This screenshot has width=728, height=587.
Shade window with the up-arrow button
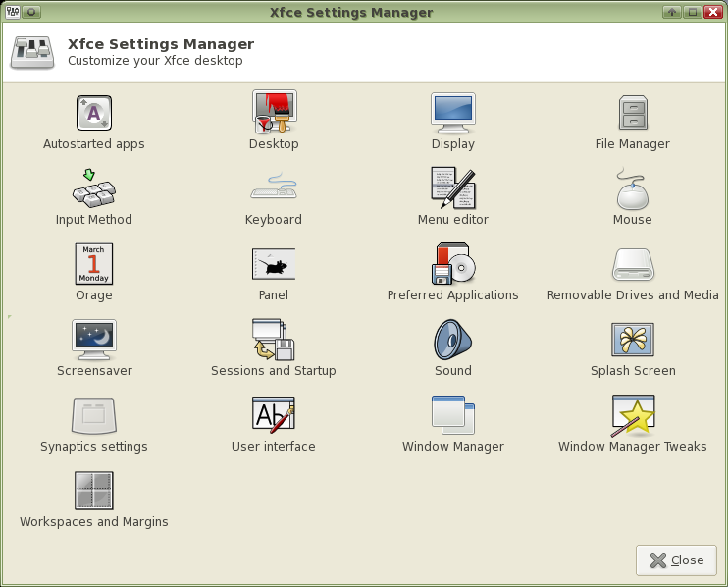tap(672, 12)
